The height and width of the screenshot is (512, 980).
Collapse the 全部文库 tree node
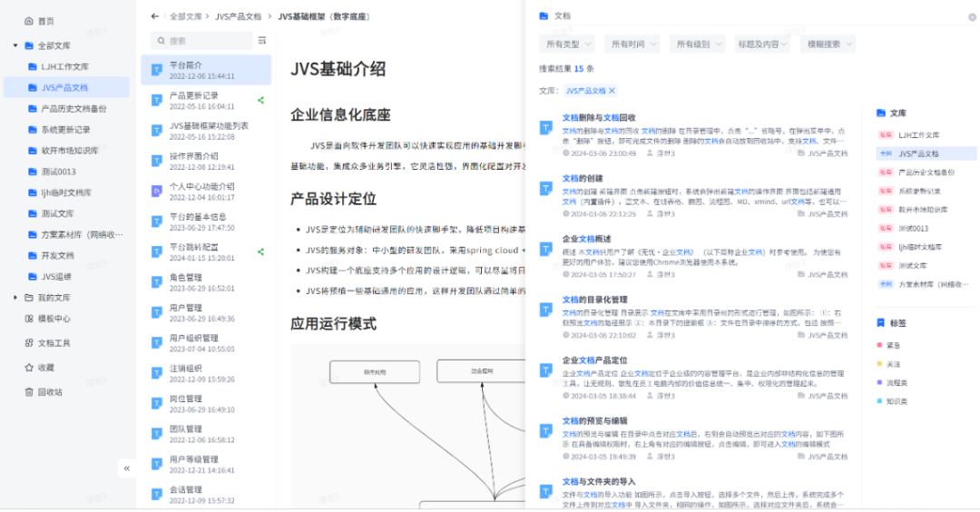pos(15,45)
